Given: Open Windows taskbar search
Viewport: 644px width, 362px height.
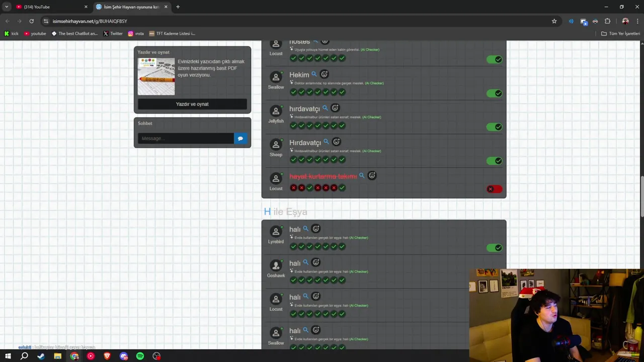Looking at the screenshot, I should pos(24,356).
